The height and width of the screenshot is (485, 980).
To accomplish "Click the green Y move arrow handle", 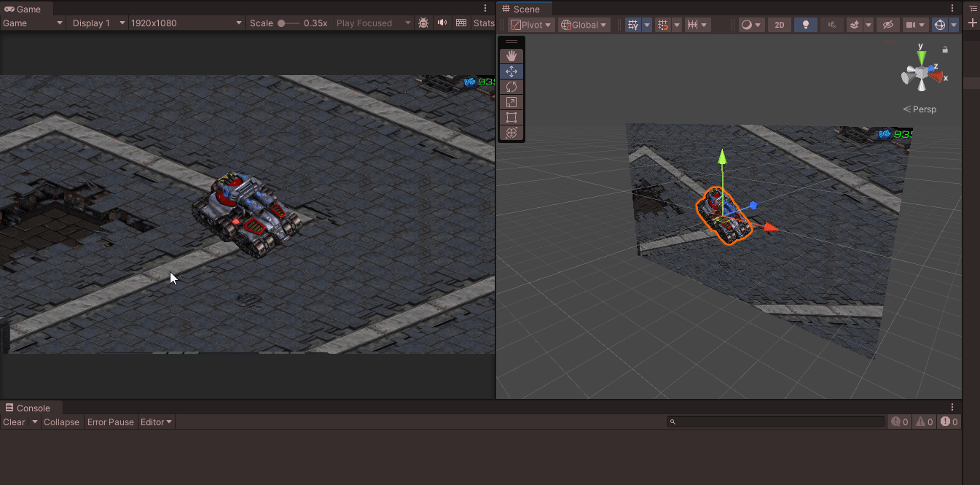I will pyautogui.click(x=722, y=157).
